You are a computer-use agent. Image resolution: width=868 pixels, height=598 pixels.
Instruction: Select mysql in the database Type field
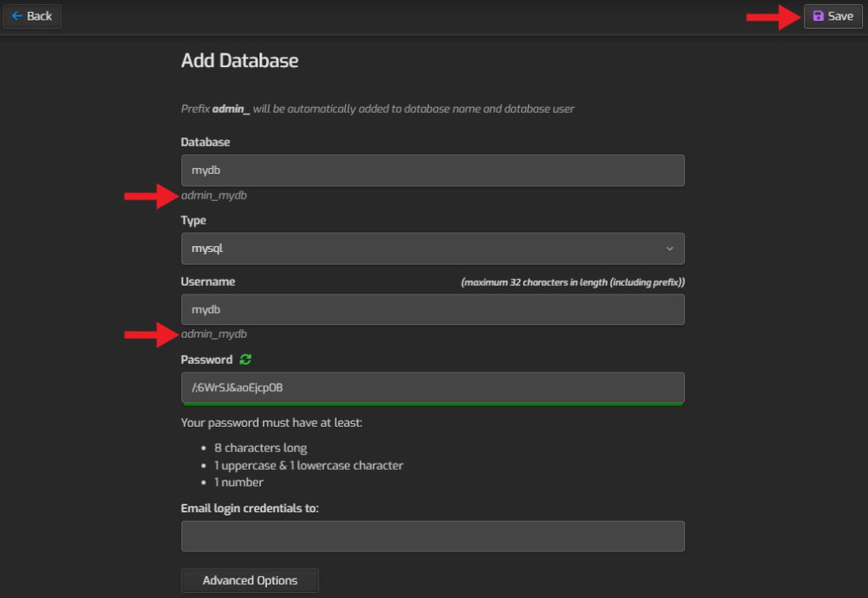point(432,249)
